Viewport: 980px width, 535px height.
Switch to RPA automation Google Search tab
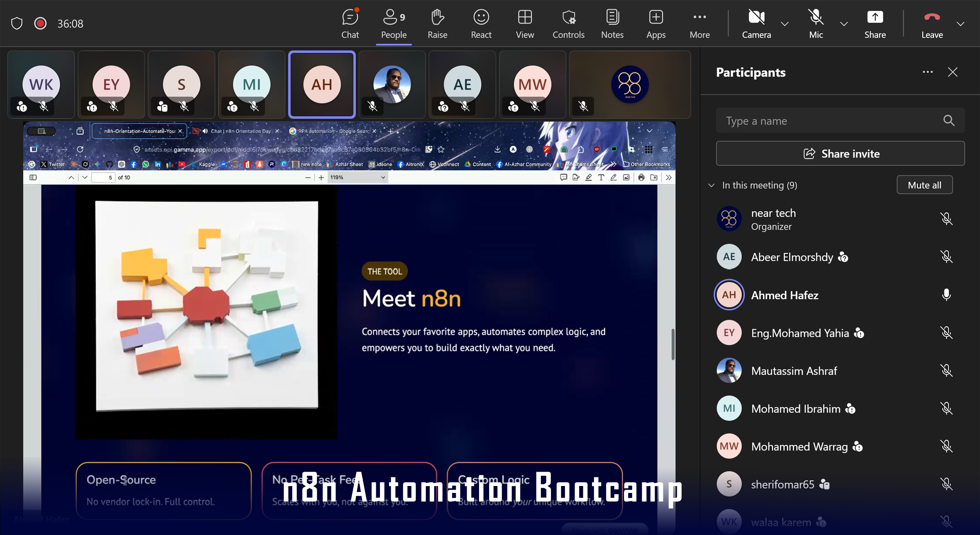333,131
